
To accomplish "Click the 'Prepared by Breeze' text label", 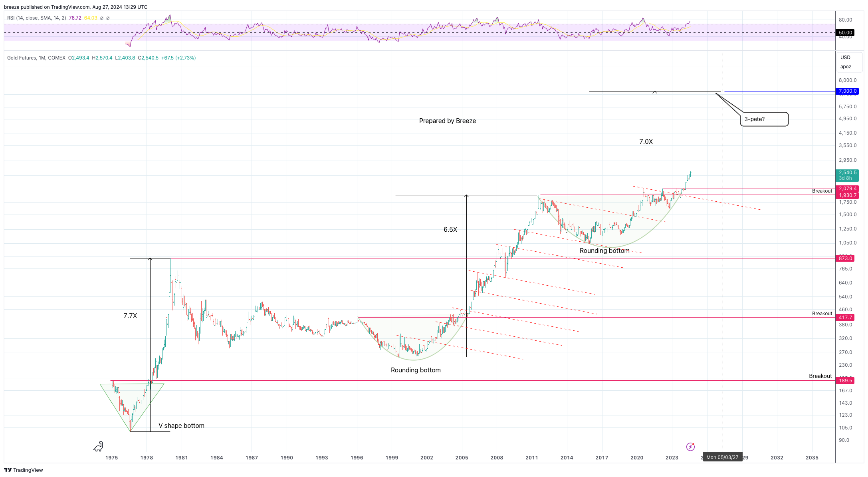I will (447, 121).
